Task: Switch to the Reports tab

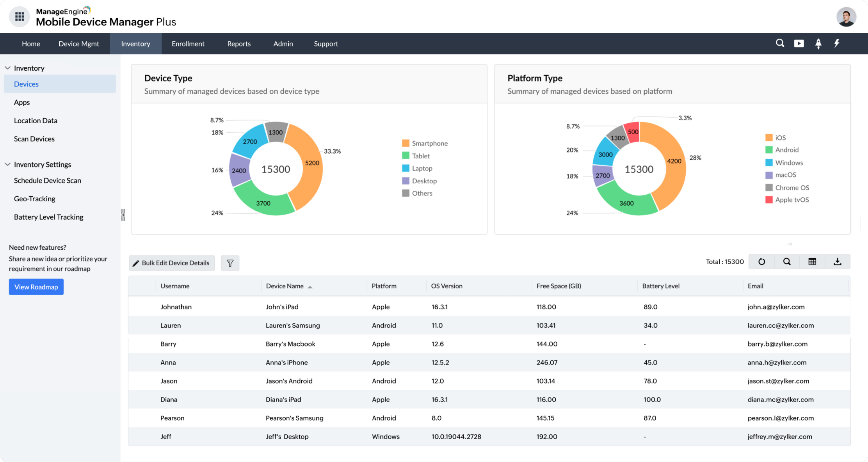Action: tap(238, 43)
